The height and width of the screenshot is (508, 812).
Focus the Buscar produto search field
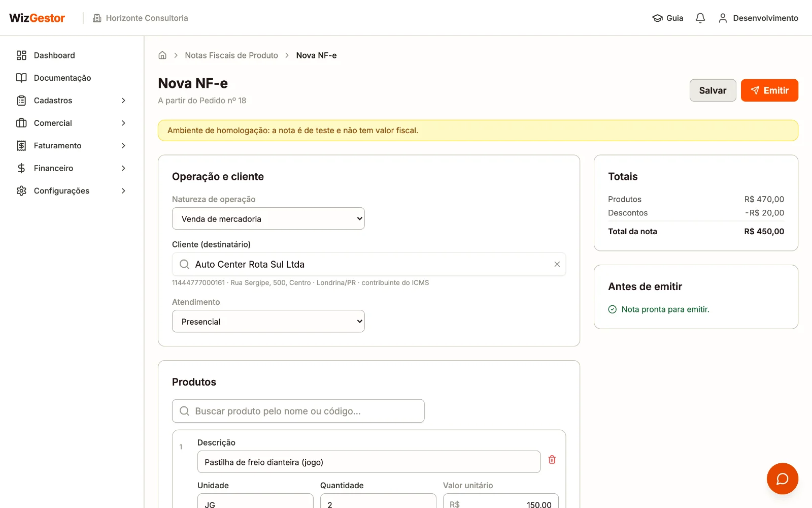(x=298, y=411)
